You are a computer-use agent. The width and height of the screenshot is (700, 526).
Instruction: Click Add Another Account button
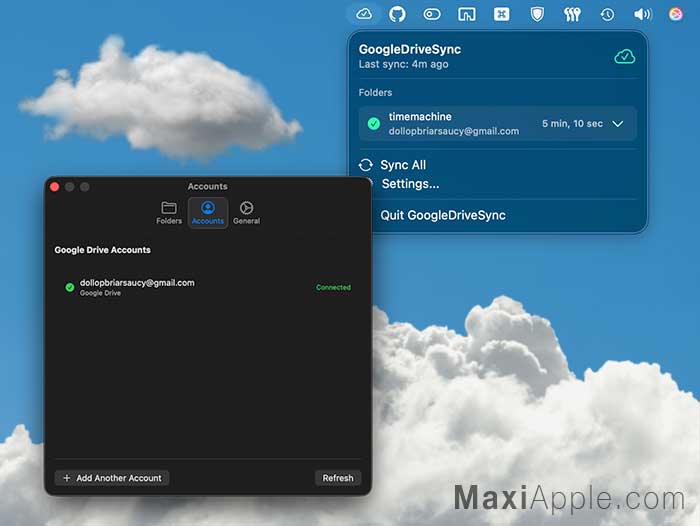[112, 478]
